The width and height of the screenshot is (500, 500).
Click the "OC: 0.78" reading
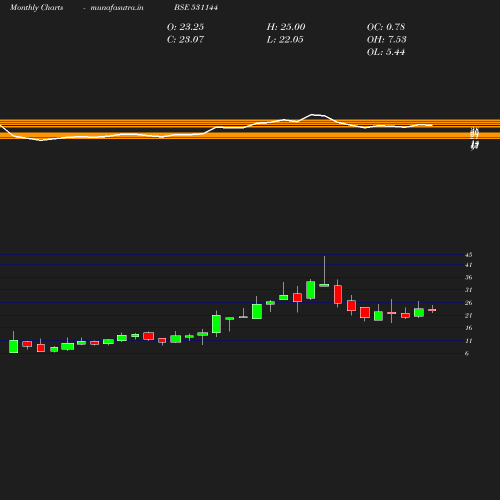[386, 27]
